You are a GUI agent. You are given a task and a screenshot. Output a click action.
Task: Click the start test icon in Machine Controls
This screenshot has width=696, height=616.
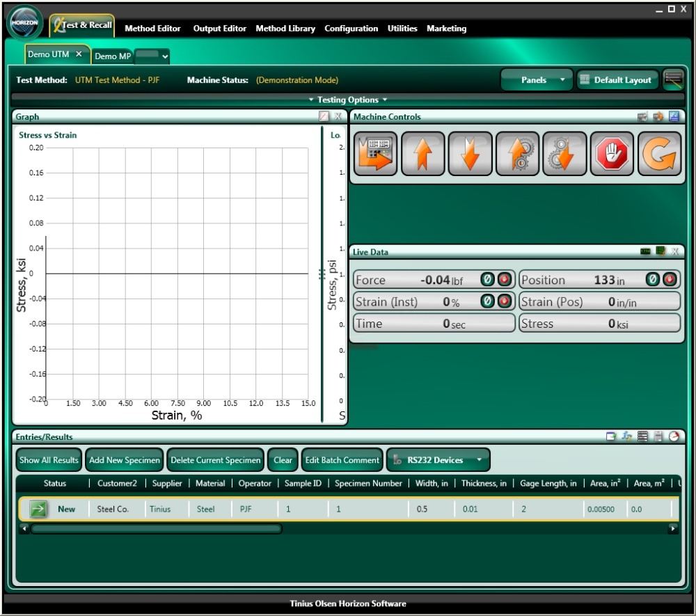coord(376,154)
